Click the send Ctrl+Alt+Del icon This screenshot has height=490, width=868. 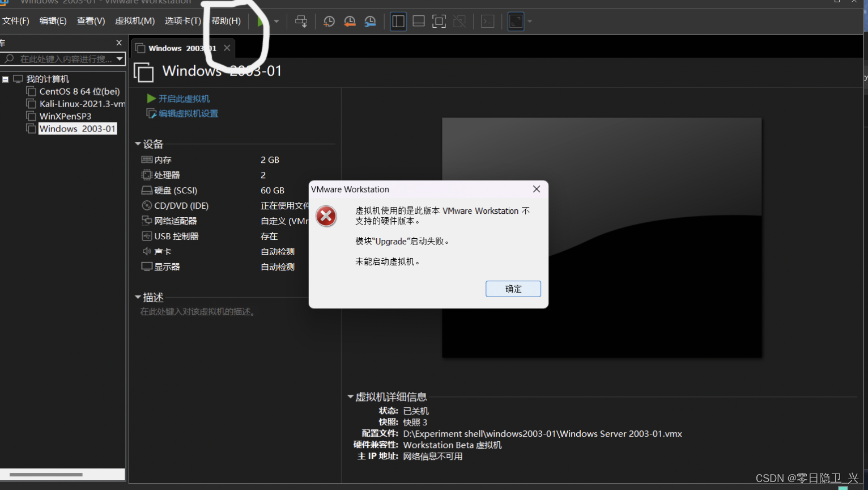click(x=301, y=22)
